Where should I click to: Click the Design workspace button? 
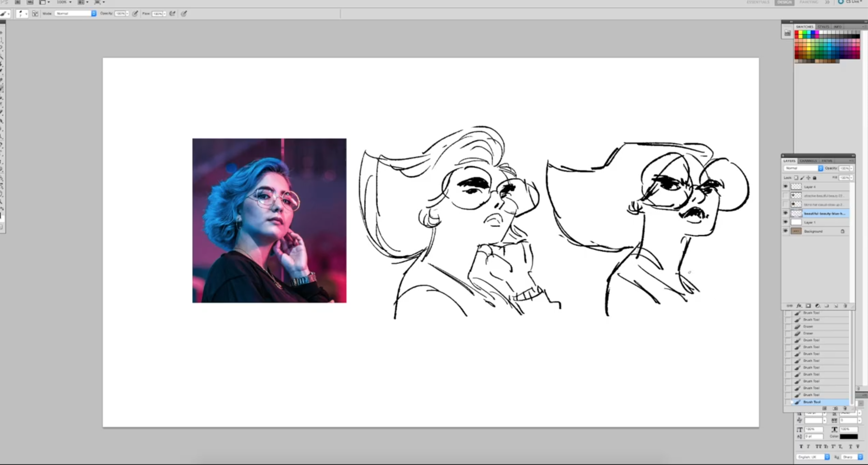coord(784,2)
